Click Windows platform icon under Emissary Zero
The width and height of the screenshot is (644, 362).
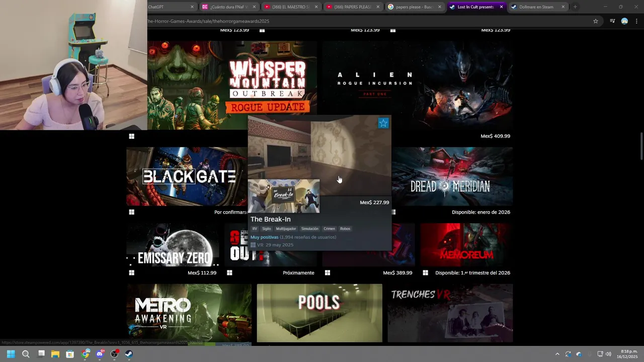click(132, 273)
